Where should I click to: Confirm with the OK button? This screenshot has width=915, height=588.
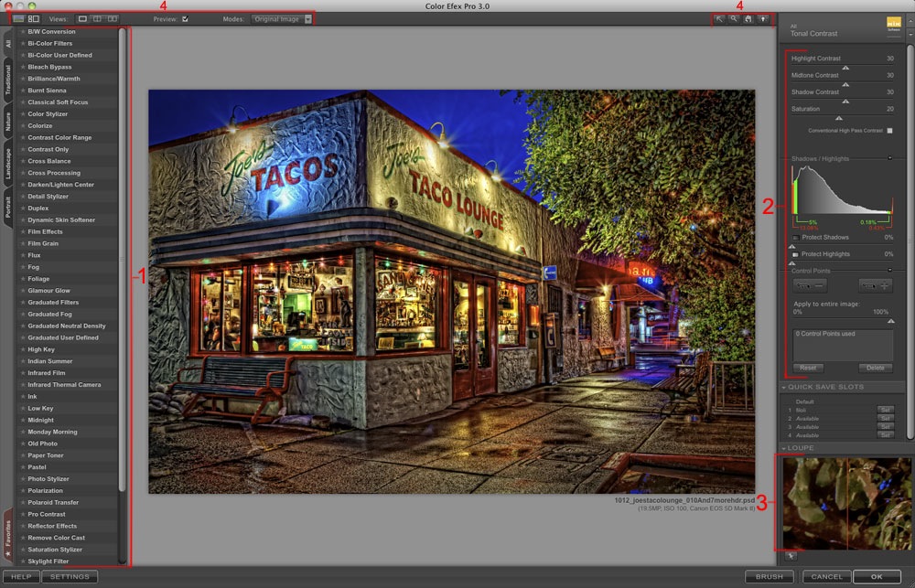877,577
